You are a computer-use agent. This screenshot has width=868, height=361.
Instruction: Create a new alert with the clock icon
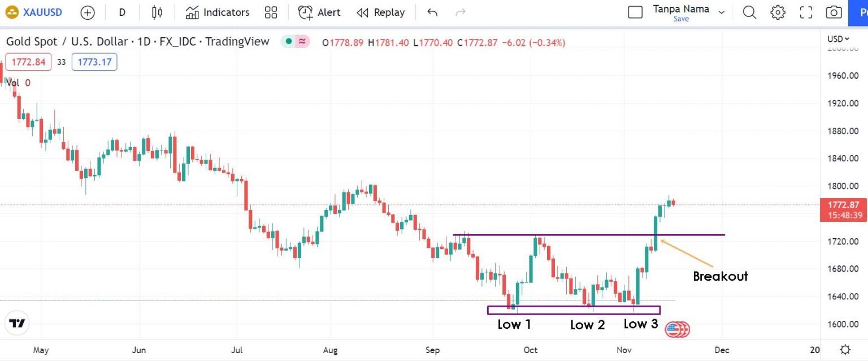click(x=305, y=12)
